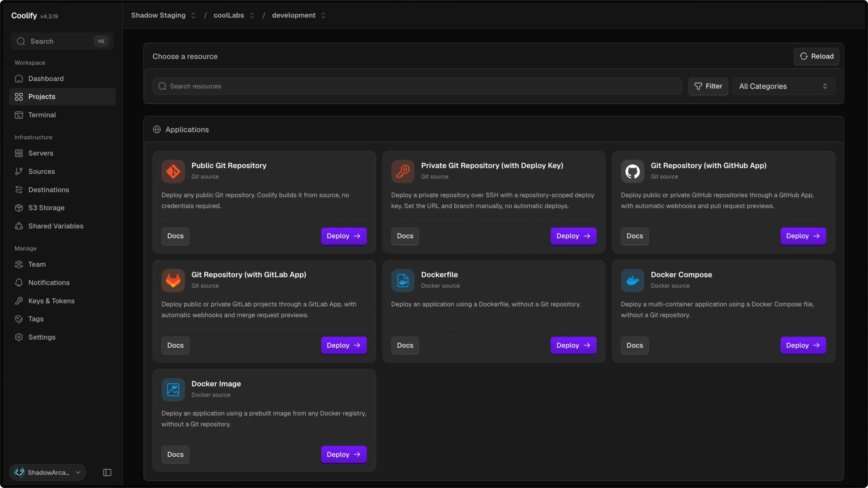Click the Dashboard home icon
868x488 pixels.
19,78
